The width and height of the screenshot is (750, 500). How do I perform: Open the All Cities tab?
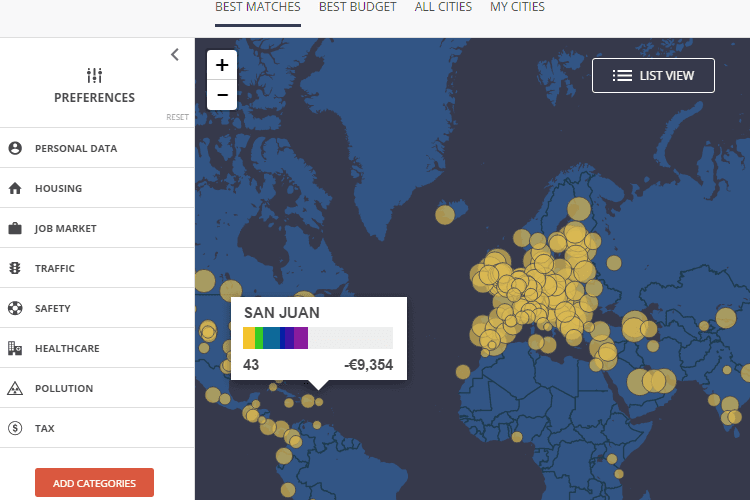click(x=443, y=7)
